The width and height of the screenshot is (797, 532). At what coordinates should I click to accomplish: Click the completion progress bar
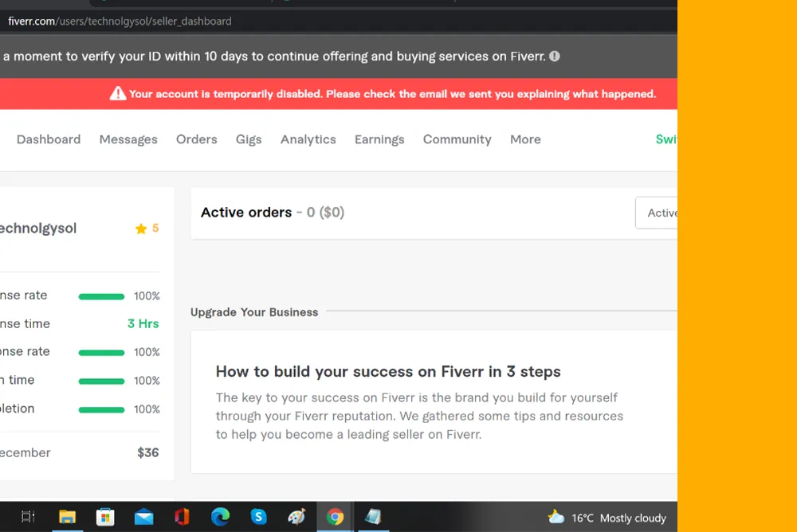tap(101, 409)
